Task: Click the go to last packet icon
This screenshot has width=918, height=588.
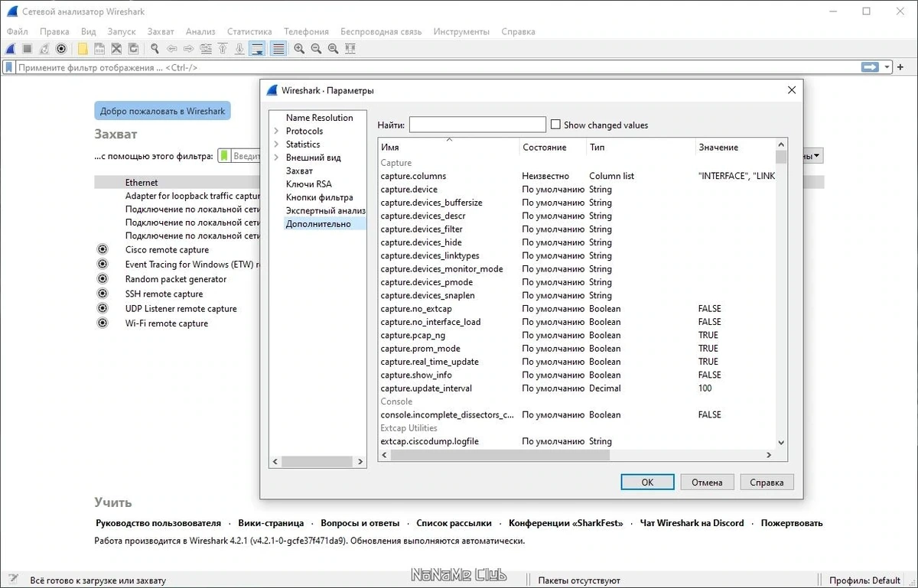Action: pos(239,48)
